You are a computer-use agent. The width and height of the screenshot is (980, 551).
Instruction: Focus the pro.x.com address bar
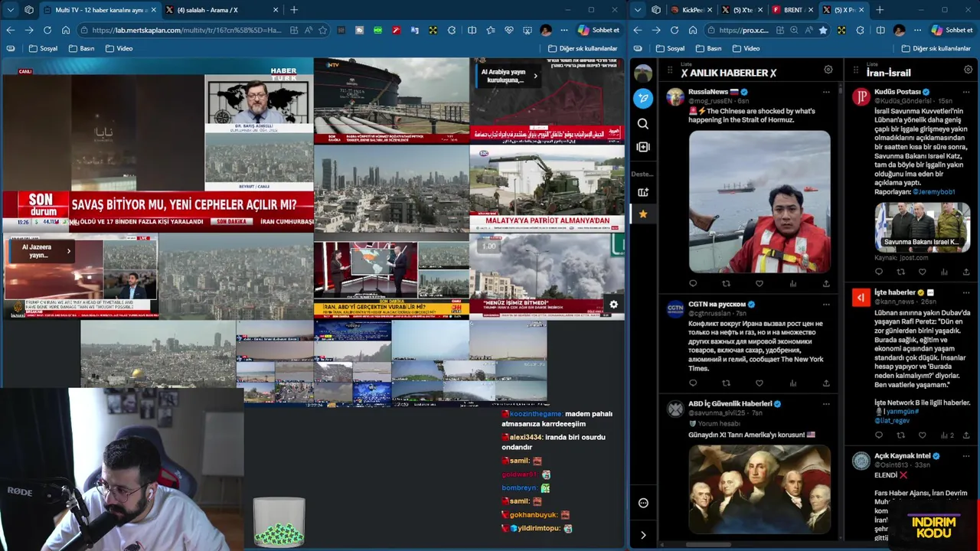(x=743, y=30)
